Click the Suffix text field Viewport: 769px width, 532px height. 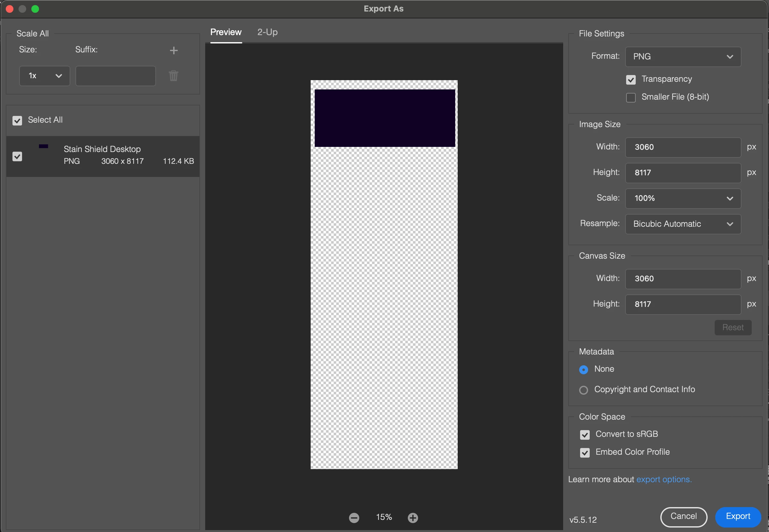[115, 76]
